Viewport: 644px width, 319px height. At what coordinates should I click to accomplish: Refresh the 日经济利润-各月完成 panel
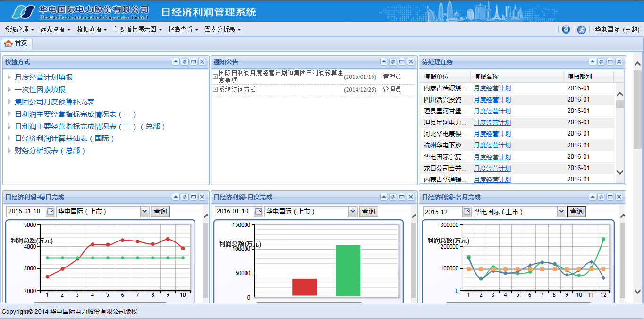601,197
